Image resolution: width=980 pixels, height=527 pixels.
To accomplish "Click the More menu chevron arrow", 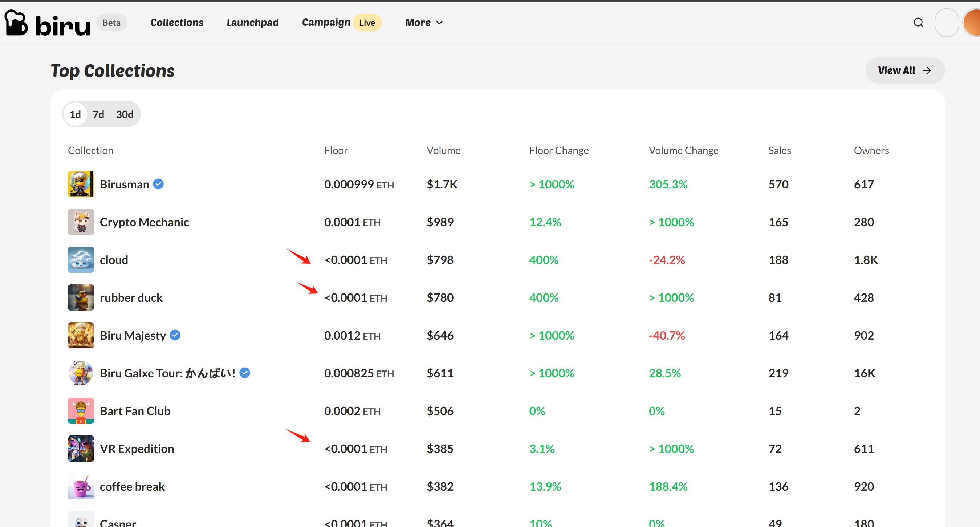I will click(439, 23).
